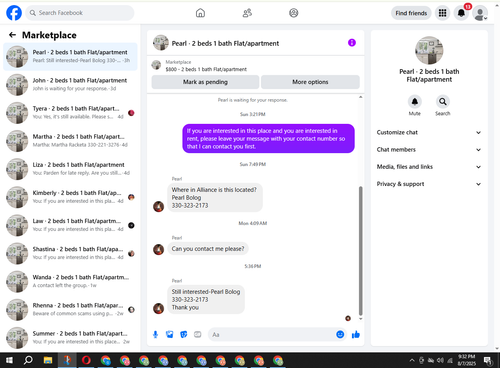Screen dimensions: 500x368
Task: Click the chat scroll-up arrow
Action: coord(360,97)
